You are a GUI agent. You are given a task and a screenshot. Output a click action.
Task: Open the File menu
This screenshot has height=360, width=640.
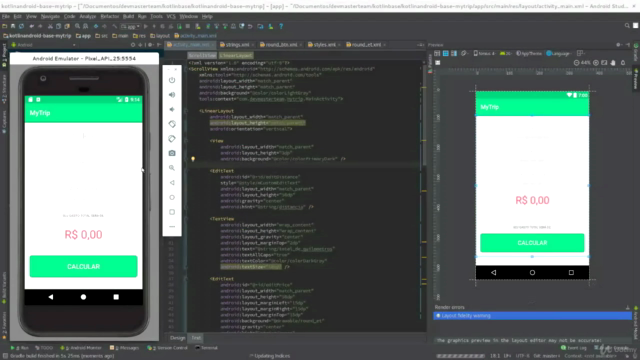(6, 16)
